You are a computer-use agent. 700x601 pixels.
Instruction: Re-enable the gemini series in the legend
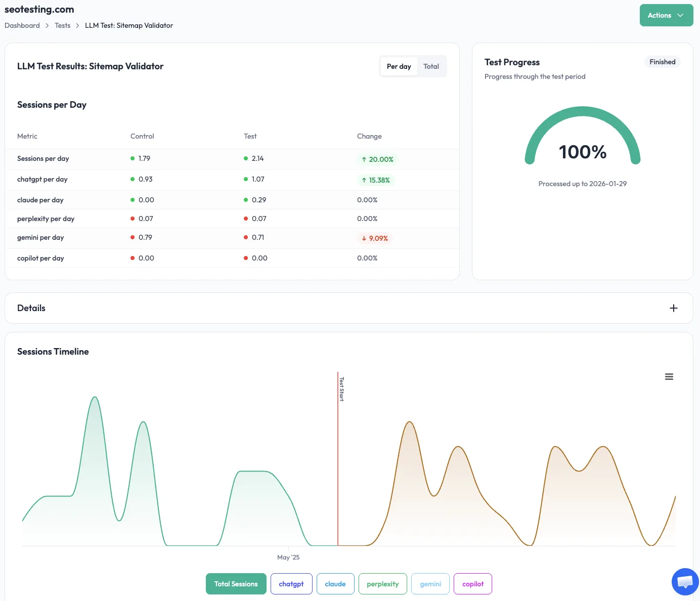point(430,584)
